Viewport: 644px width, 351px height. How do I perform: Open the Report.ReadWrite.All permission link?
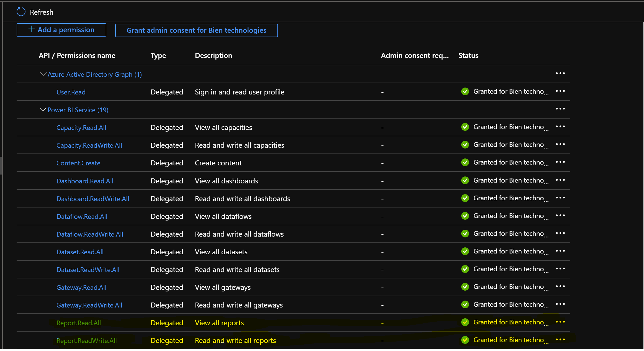(87, 340)
